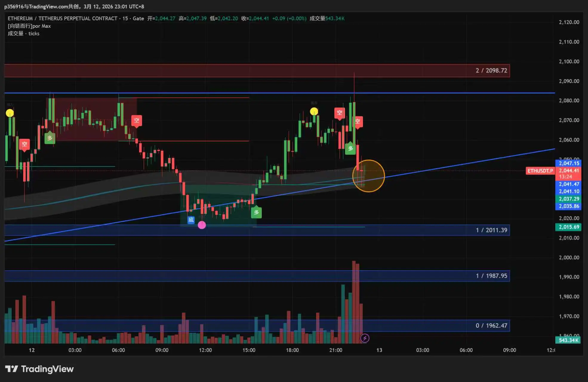Click the green 多 marker after 21:00
This screenshot has width=588, height=382.
coord(350,148)
